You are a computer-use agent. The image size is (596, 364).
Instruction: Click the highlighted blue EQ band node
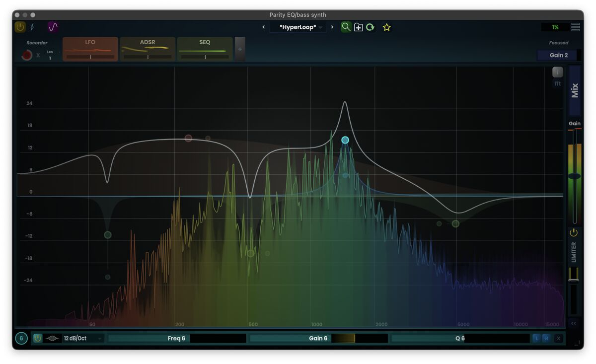[x=345, y=140]
